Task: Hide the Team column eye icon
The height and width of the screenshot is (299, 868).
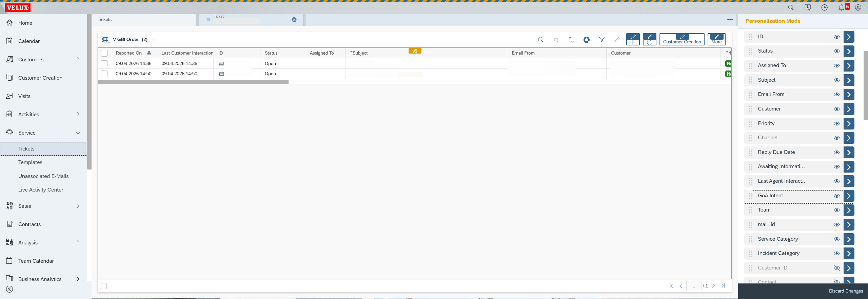Action: coord(836,210)
